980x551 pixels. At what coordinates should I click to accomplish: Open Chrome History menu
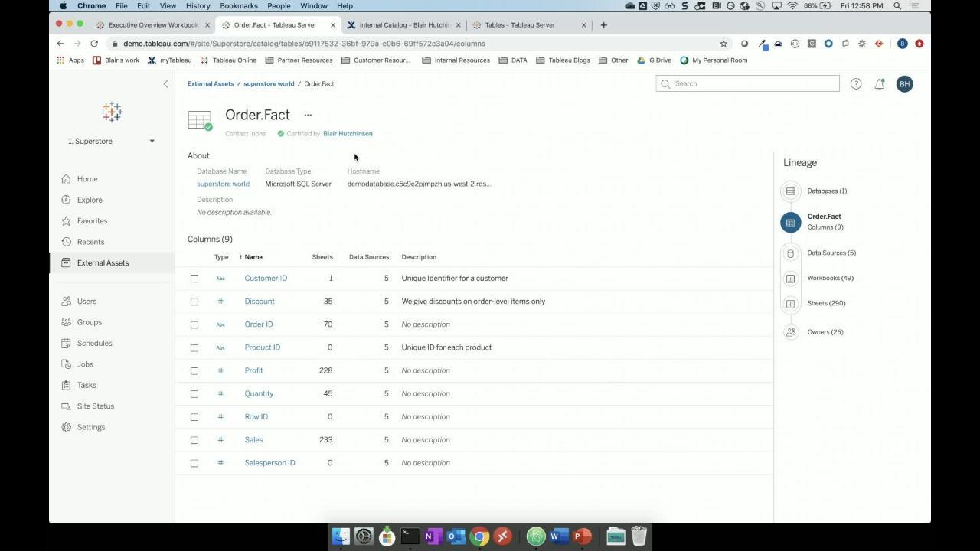198,5
